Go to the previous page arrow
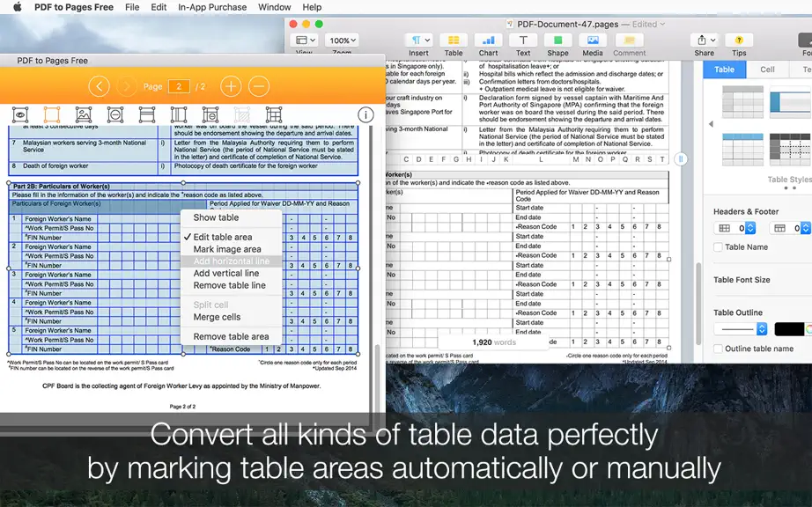This screenshot has height=507, width=812. point(99,86)
